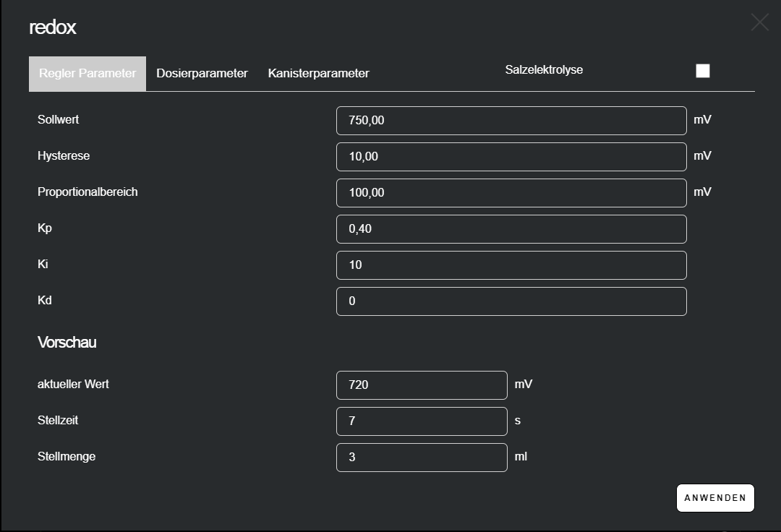The height and width of the screenshot is (532, 781).
Task: Select the Kp input field
Action: pos(511,229)
